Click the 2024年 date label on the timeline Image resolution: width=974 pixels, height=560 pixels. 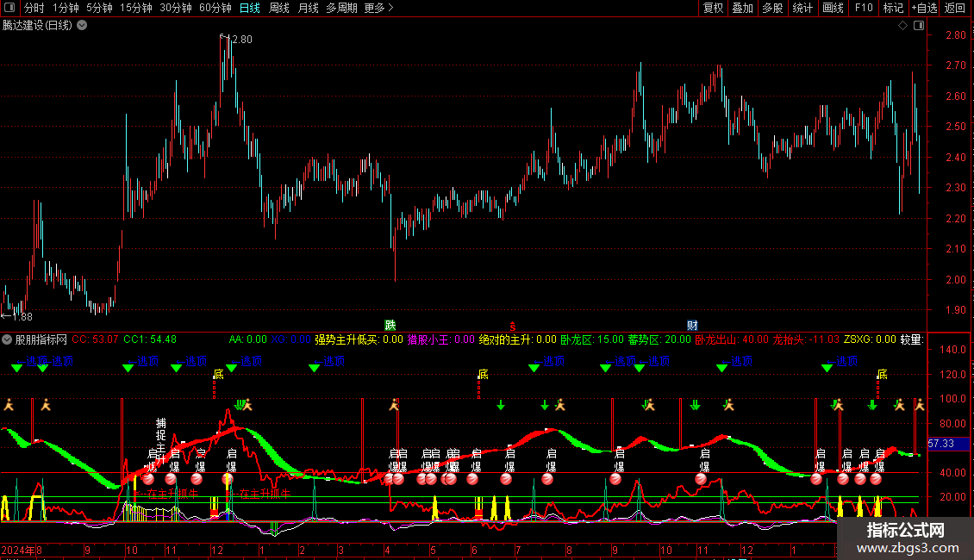pos(17,550)
